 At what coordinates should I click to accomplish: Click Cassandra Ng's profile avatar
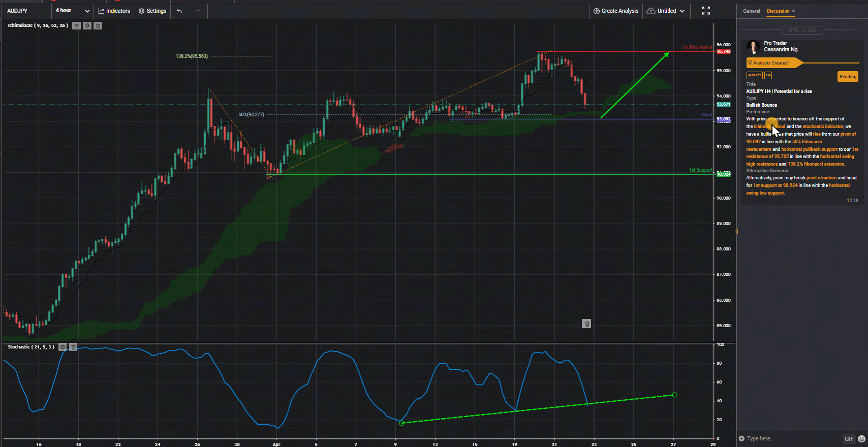(x=753, y=47)
